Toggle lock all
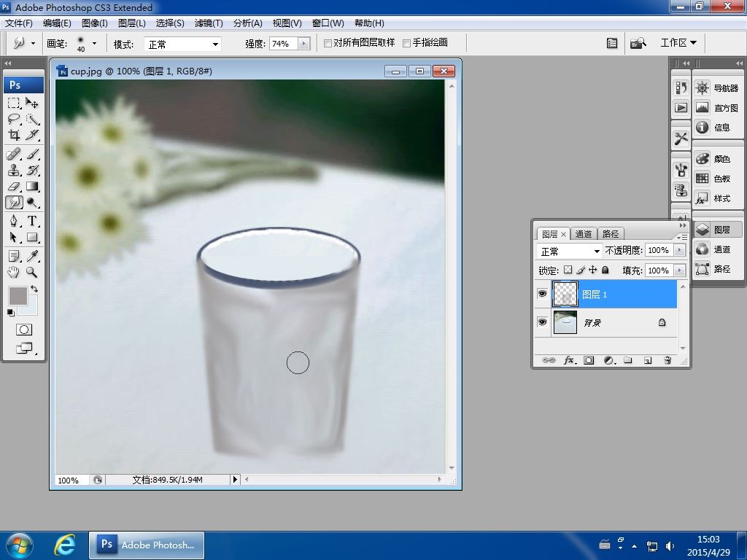The height and width of the screenshot is (560, 747). pyautogui.click(x=605, y=270)
